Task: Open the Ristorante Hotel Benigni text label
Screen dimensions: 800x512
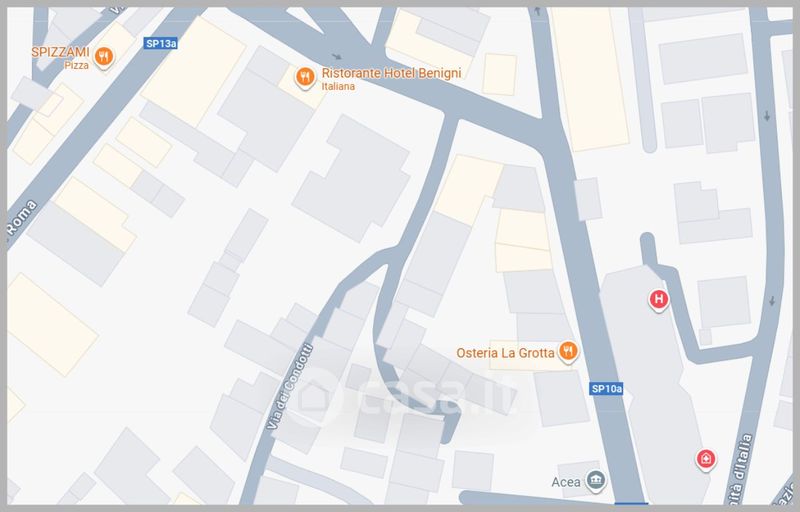Action: (391, 73)
